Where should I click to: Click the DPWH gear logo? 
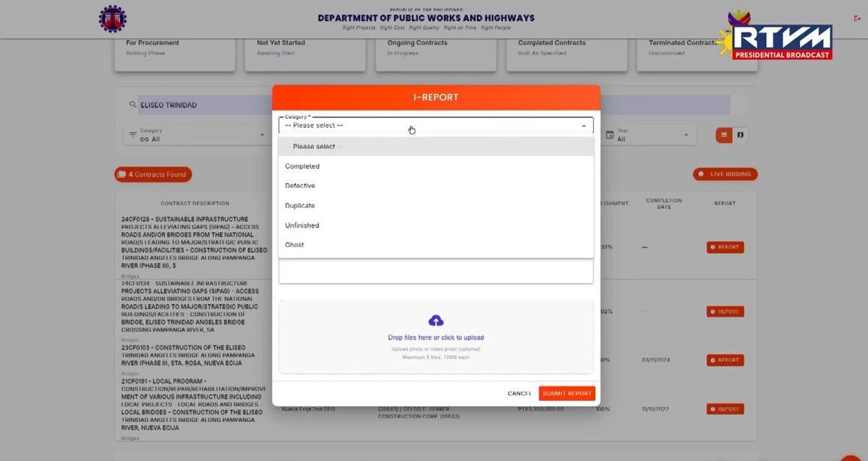pos(113,19)
